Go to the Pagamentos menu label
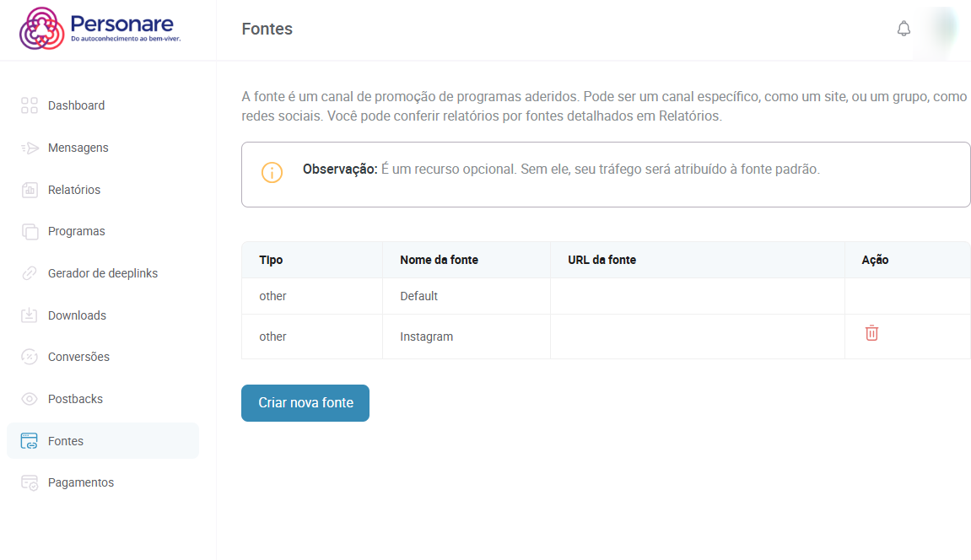 tap(81, 482)
